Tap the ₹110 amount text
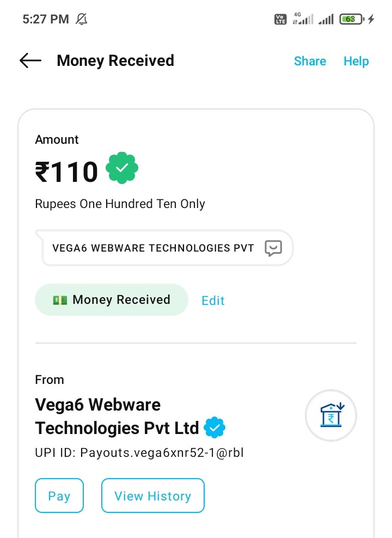Image resolution: width=392 pixels, height=538 pixels. 66,172
